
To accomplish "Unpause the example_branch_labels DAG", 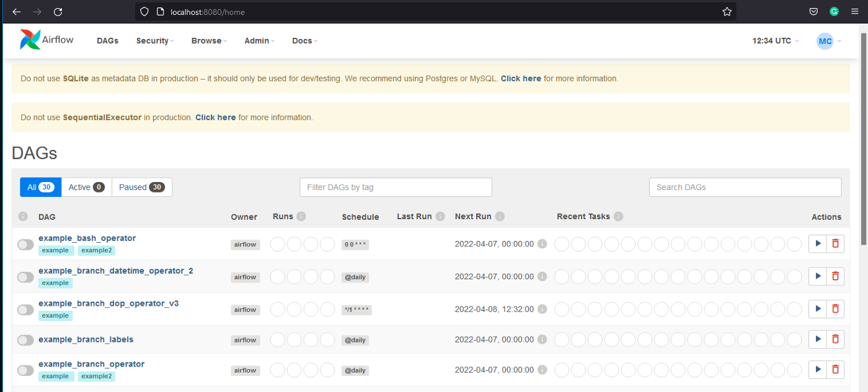I will (25, 339).
